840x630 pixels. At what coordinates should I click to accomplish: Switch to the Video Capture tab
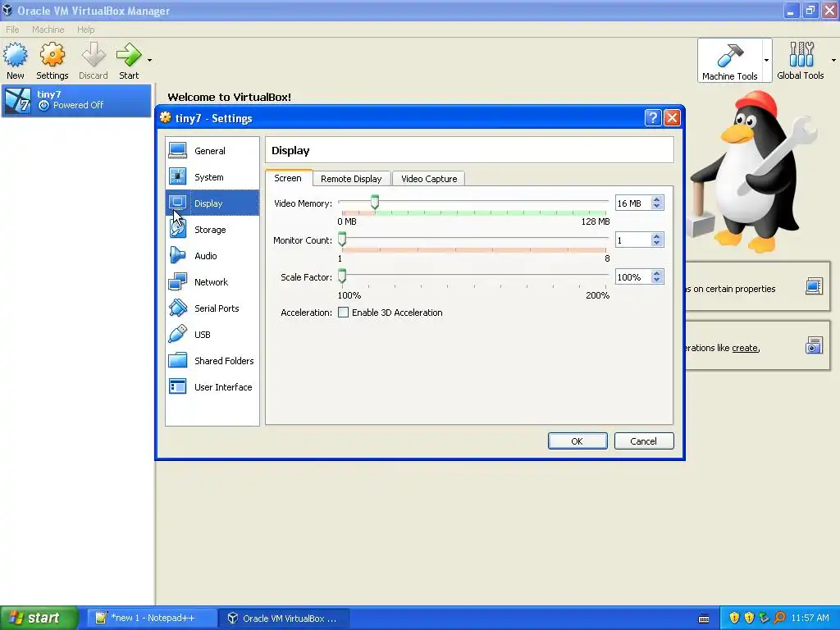pyautogui.click(x=429, y=178)
